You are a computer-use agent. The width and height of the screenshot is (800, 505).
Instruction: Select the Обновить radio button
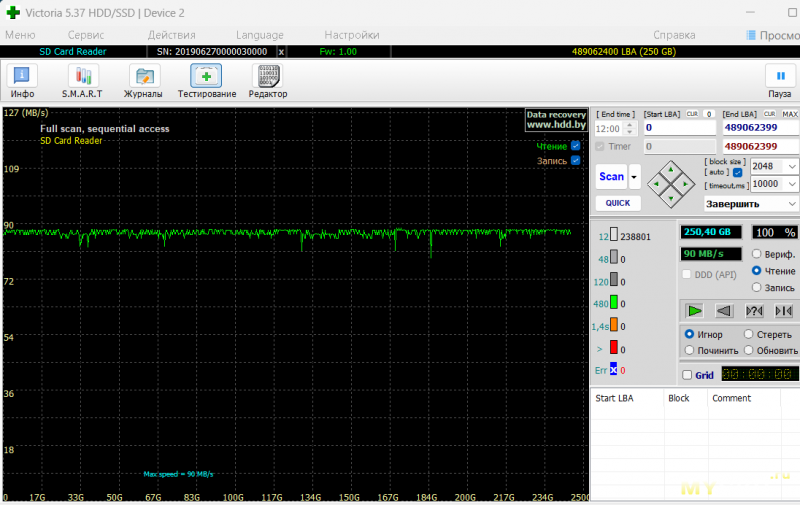pos(748,350)
